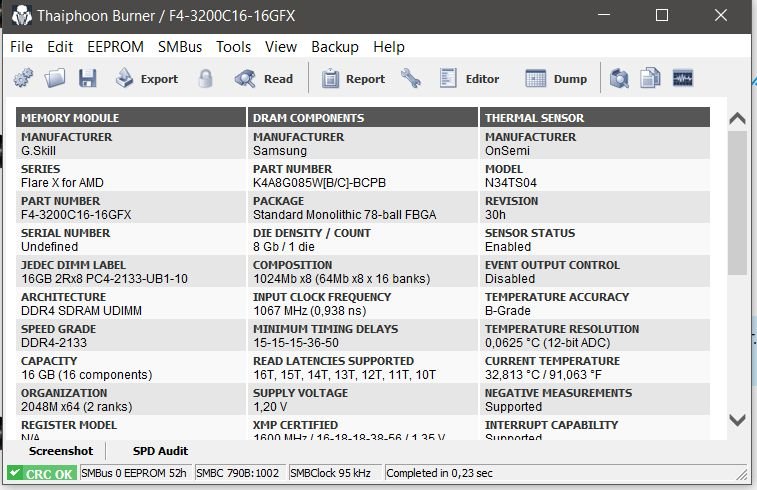This screenshot has width=757, height=490.
Task: Click '16GB 2Rx8 PC4-2133-UB1-10' label value
Action: point(104,279)
